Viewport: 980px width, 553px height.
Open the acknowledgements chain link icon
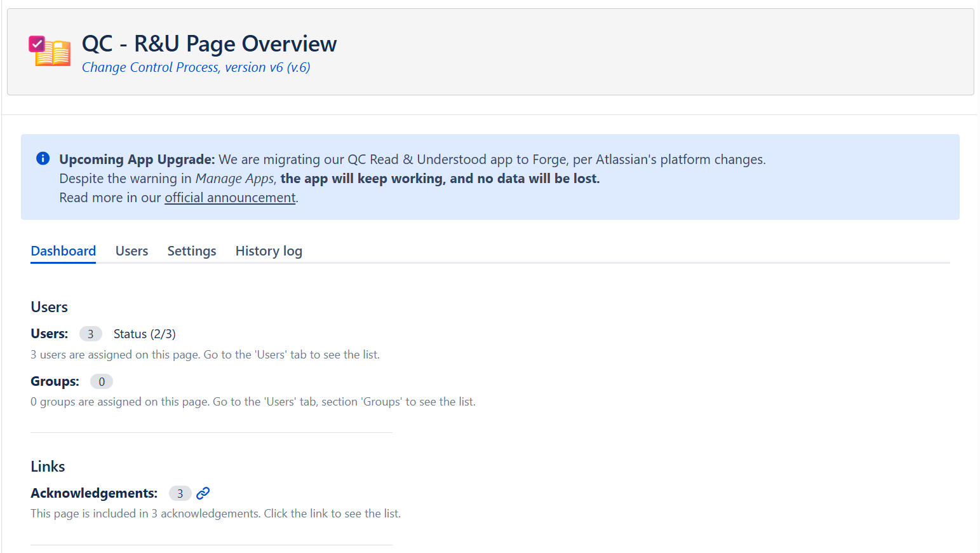(x=203, y=493)
